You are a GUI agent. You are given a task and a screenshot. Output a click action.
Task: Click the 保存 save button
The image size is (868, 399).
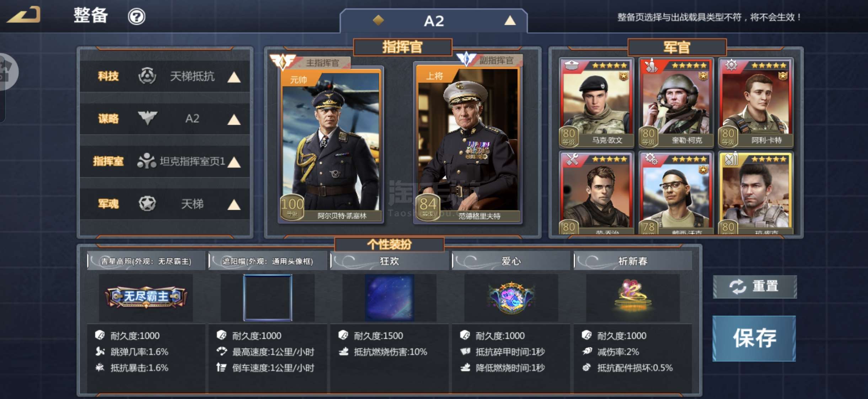coord(754,338)
